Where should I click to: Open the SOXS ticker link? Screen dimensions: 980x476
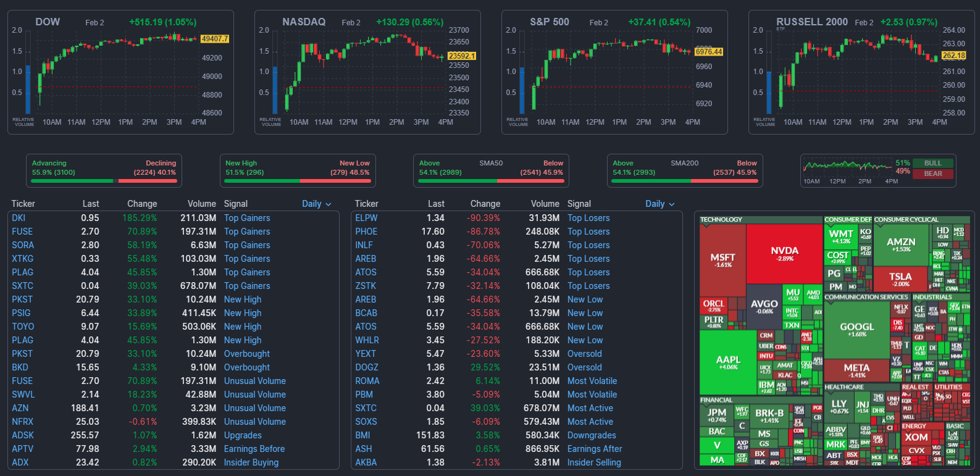(x=366, y=422)
